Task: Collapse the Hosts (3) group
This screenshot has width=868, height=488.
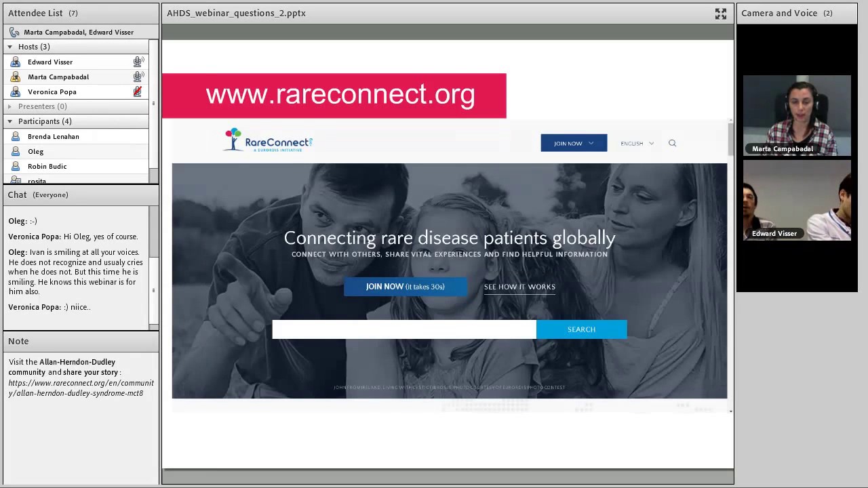Action: click(9, 47)
